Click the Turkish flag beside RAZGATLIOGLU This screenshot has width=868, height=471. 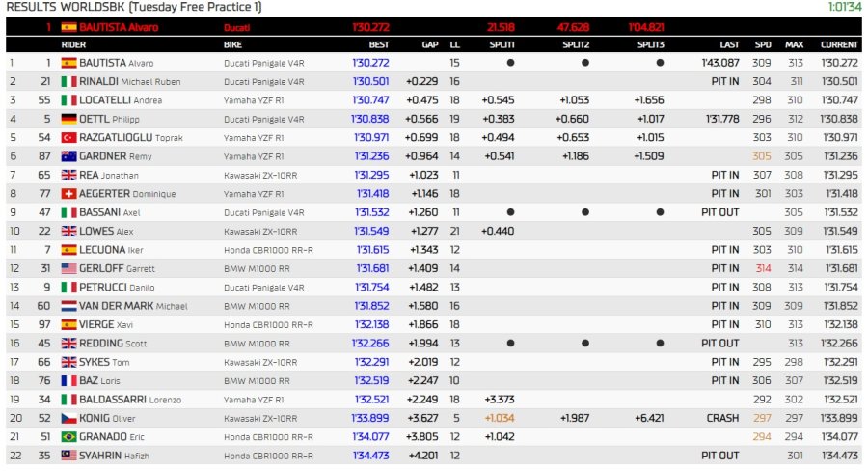(68, 137)
